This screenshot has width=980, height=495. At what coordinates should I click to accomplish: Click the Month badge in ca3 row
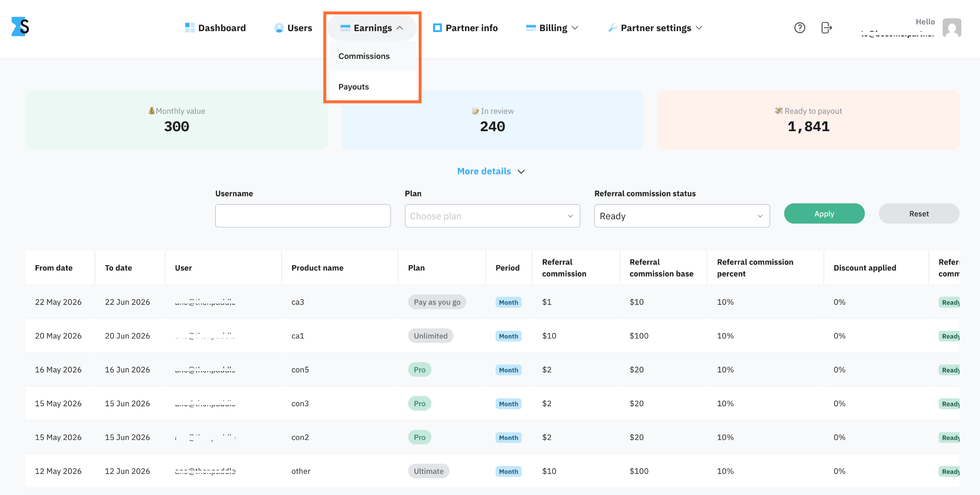click(509, 303)
